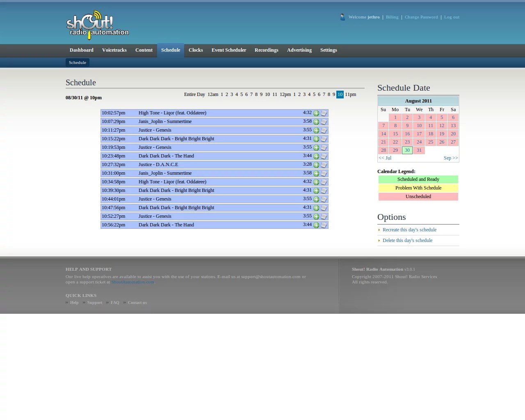525x420 pixels.
Task: Select the 11pm hour in schedule
Action: pyautogui.click(x=350, y=94)
